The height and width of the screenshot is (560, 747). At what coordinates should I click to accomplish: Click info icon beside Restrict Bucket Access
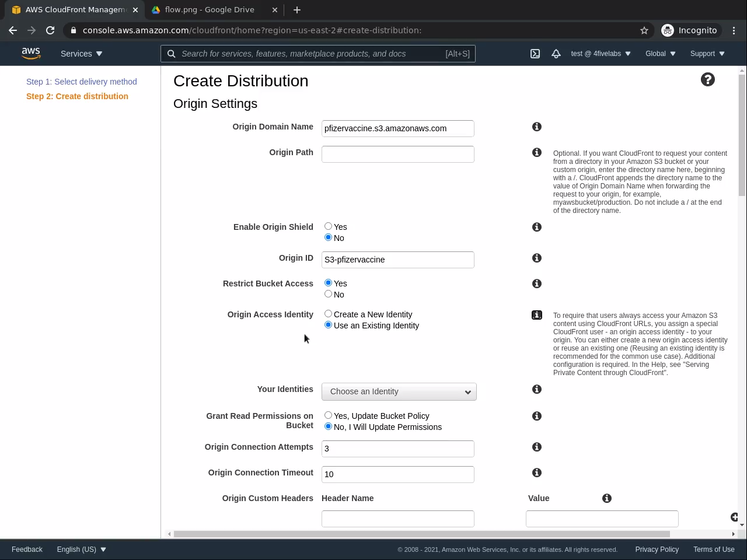click(537, 284)
